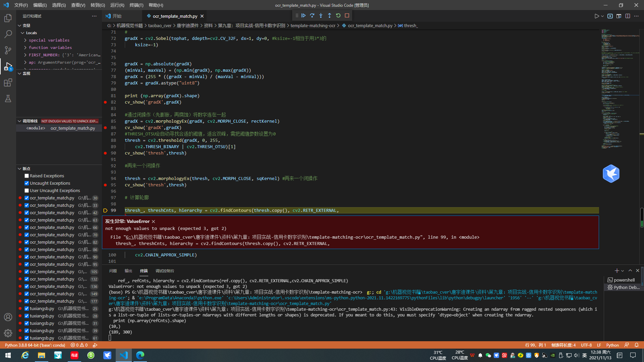This screenshot has height=362, width=644.
Task: Open run dropdown arrow beside play button
Action: 602,16
